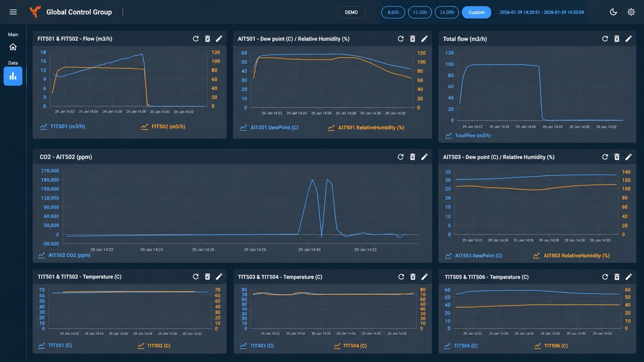Toggle AIT502 CO2 (ppm) legend series
The image size is (644, 362).
[x=64, y=255]
